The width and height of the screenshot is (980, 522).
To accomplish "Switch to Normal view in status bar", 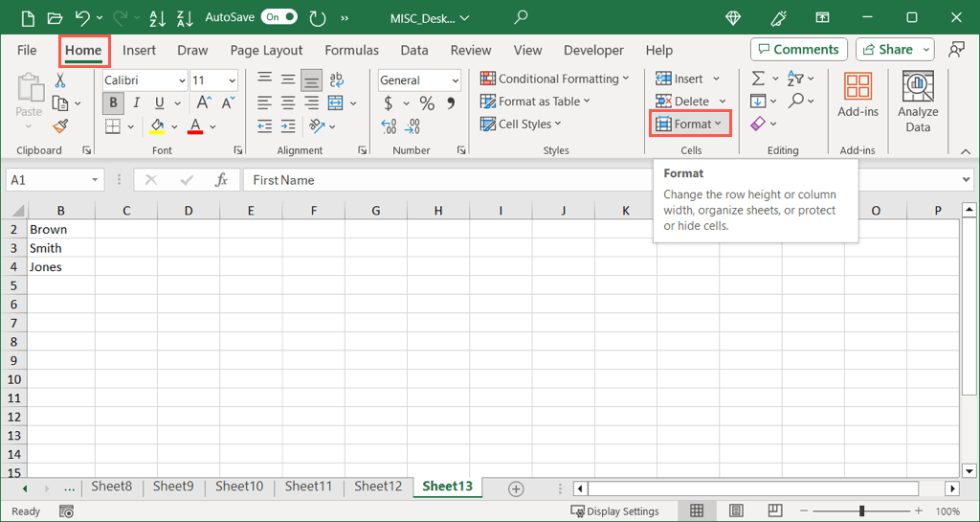I will (697, 511).
